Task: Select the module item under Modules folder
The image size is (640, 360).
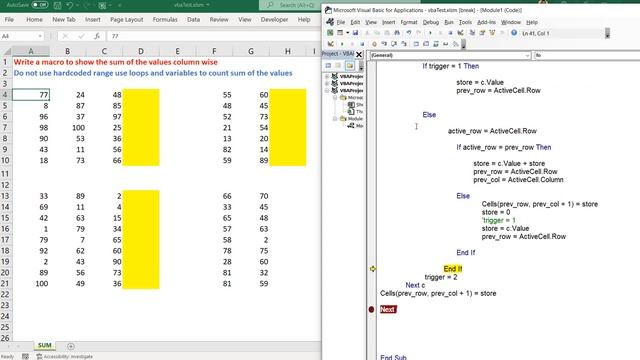Action: 355,126
